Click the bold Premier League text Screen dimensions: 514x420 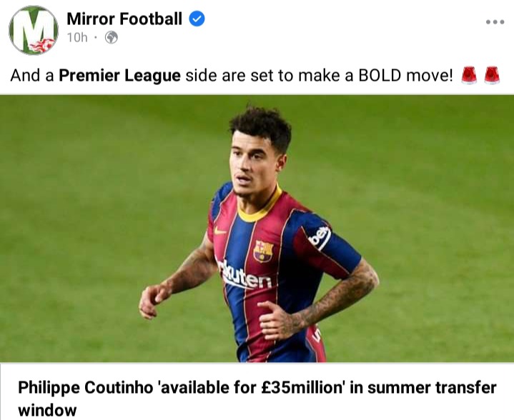119,76
